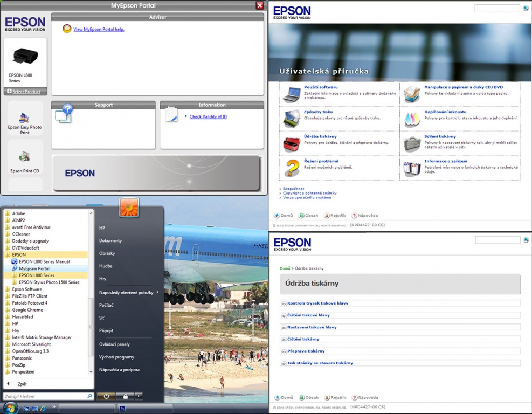Click the red toolbox icon for Údržba tiskárny

tap(292, 143)
